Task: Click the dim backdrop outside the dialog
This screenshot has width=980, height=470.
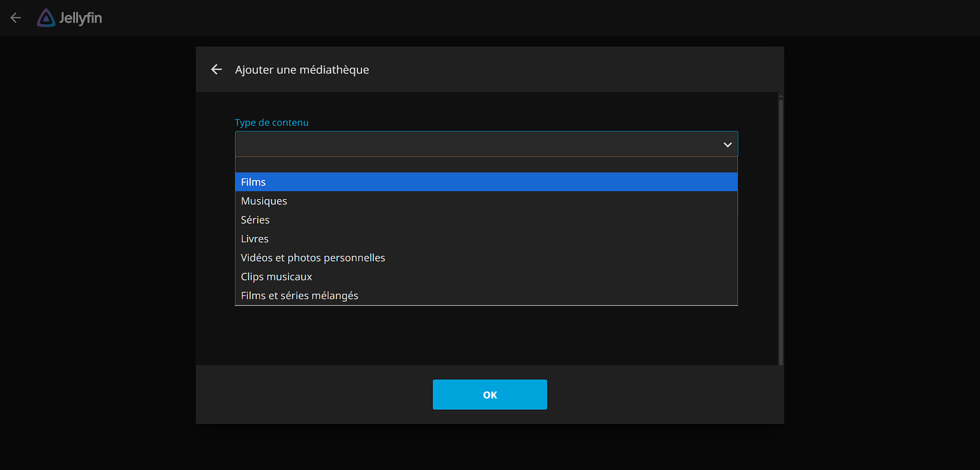Action: tap(97, 256)
